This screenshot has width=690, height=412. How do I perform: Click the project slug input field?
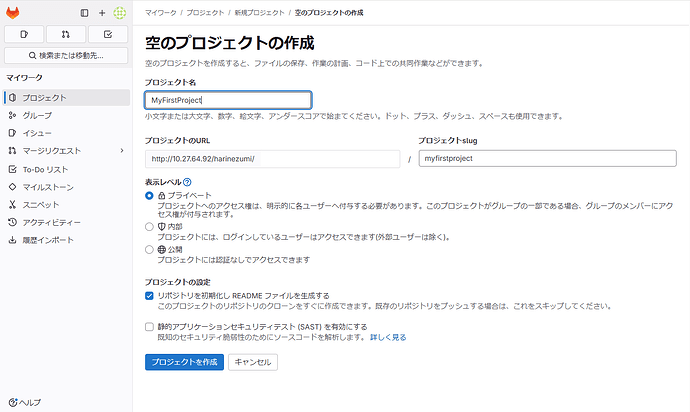pyautogui.click(x=546, y=158)
